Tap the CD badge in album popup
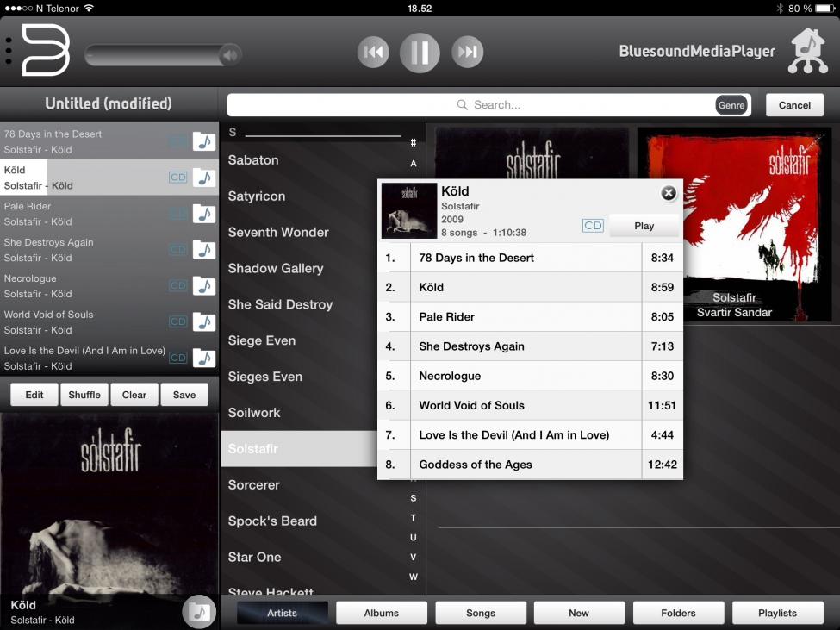 coord(593,226)
